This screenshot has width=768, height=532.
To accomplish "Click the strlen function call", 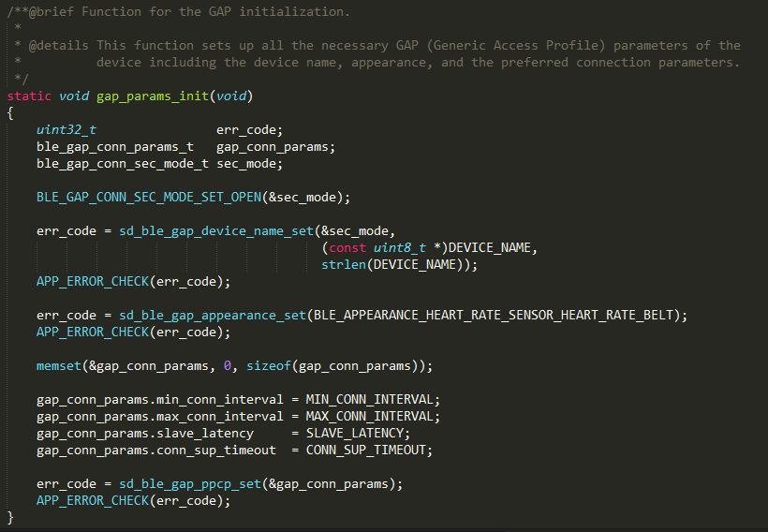I will pos(344,264).
